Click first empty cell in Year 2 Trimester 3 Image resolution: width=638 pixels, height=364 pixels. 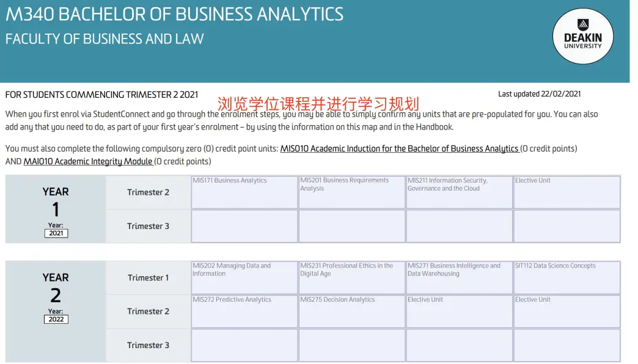point(244,345)
